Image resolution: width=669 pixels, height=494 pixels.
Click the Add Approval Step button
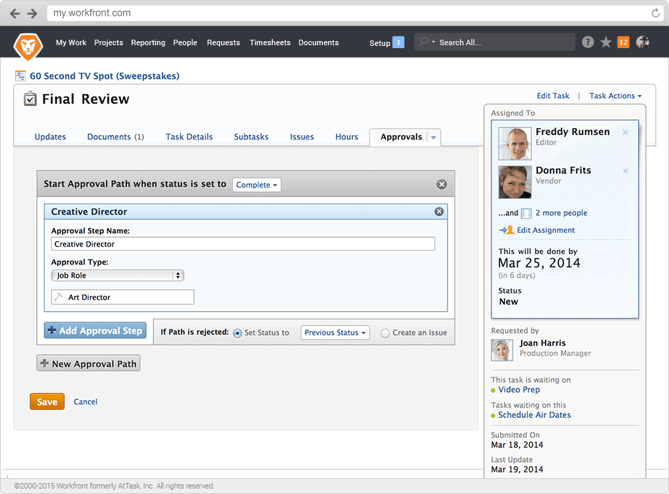(96, 331)
